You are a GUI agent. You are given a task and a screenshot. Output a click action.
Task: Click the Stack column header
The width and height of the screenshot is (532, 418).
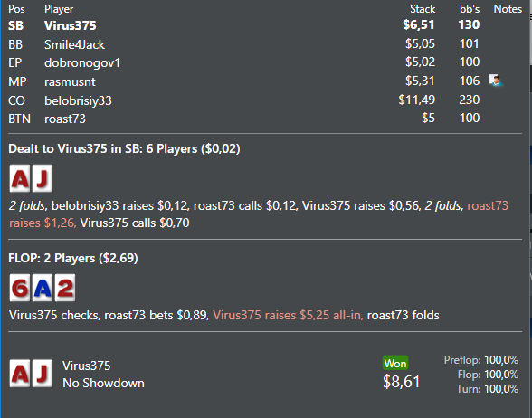pos(423,9)
